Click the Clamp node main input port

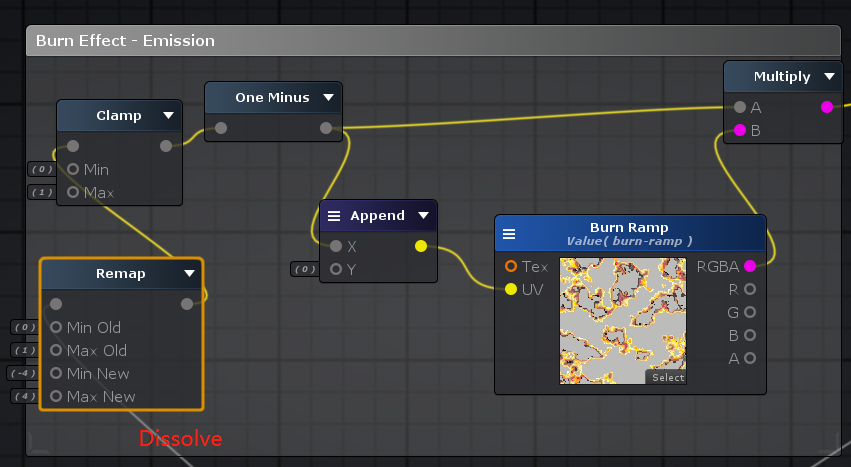(73, 146)
